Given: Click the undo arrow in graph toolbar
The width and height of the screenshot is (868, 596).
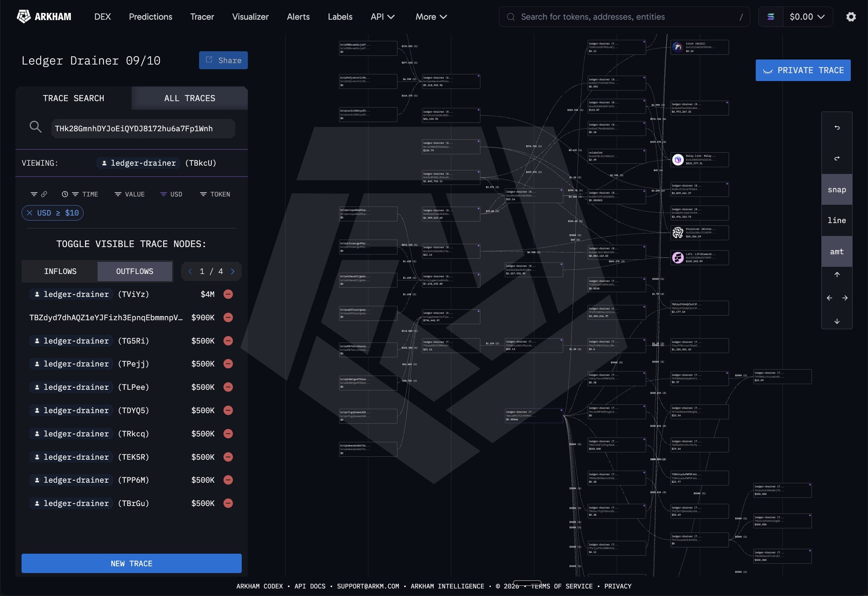Looking at the screenshot, I should click(x=837, y=127).
